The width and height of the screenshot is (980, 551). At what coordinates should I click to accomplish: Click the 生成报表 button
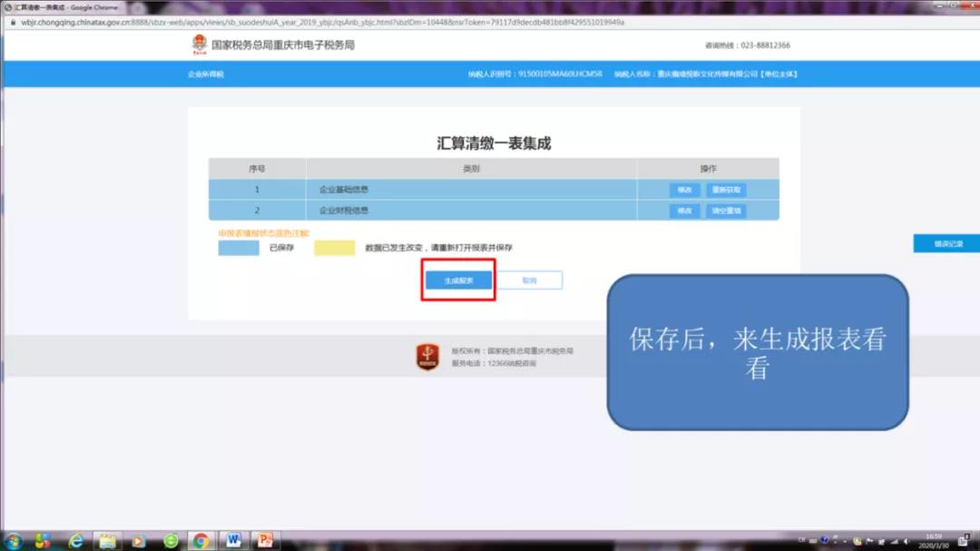click(458, 281)
